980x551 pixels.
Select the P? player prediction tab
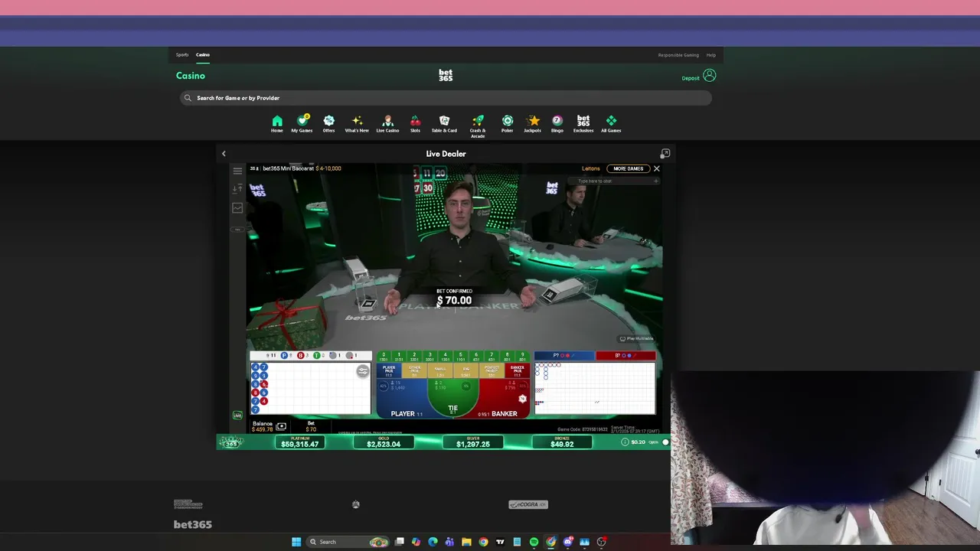(x=564, y=355)
